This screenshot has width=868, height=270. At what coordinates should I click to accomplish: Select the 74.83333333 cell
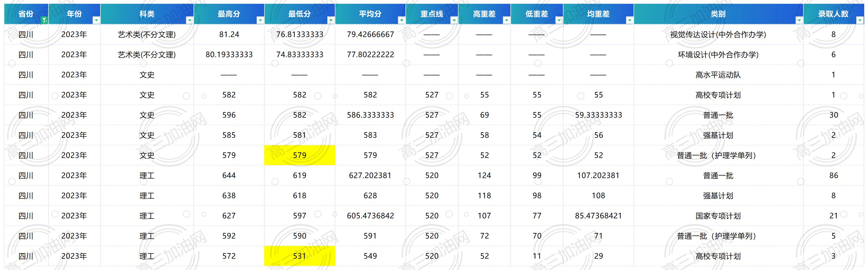pos(300,54)
